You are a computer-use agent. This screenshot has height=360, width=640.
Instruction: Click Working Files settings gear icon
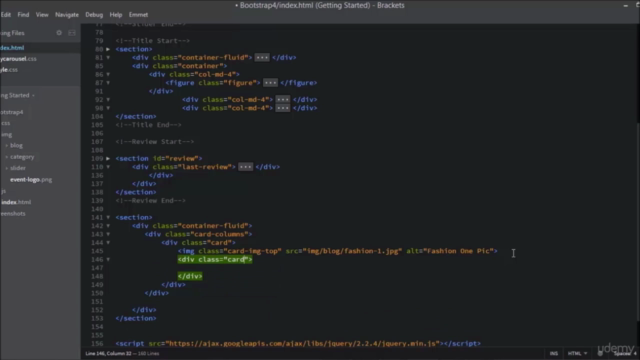pyautogui.click(x=59, y=33)
